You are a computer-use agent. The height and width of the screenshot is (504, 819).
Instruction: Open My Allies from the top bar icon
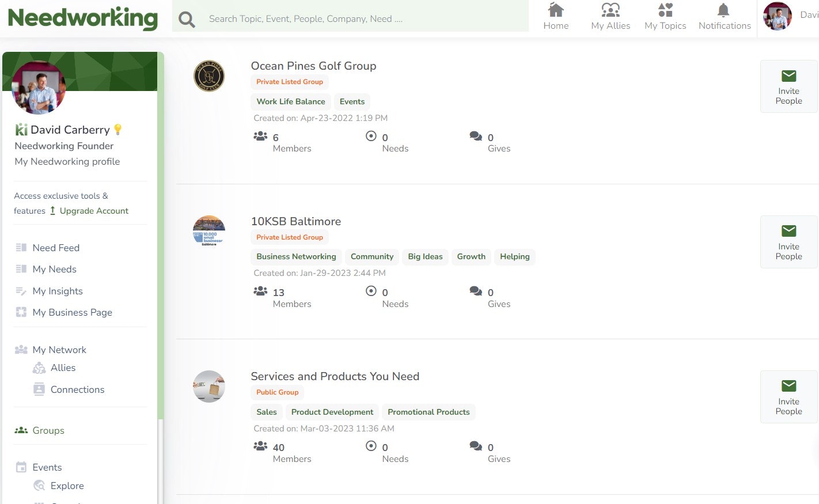[x=611, y=10]
